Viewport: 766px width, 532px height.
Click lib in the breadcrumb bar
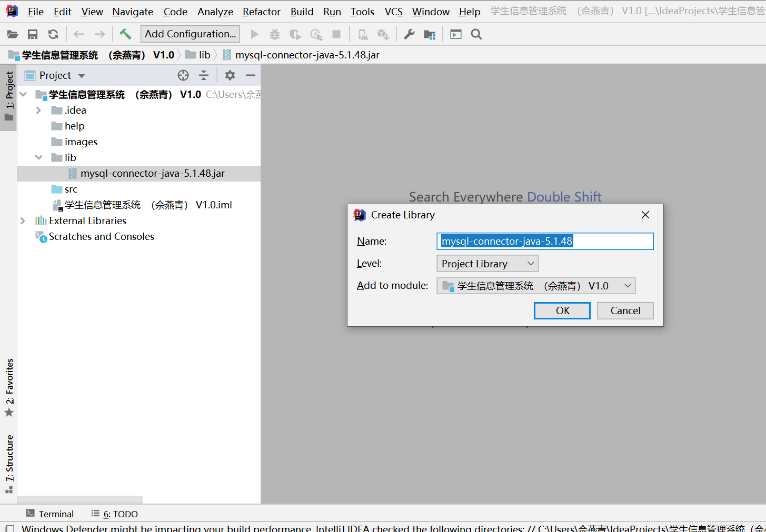tap(204, 55)
